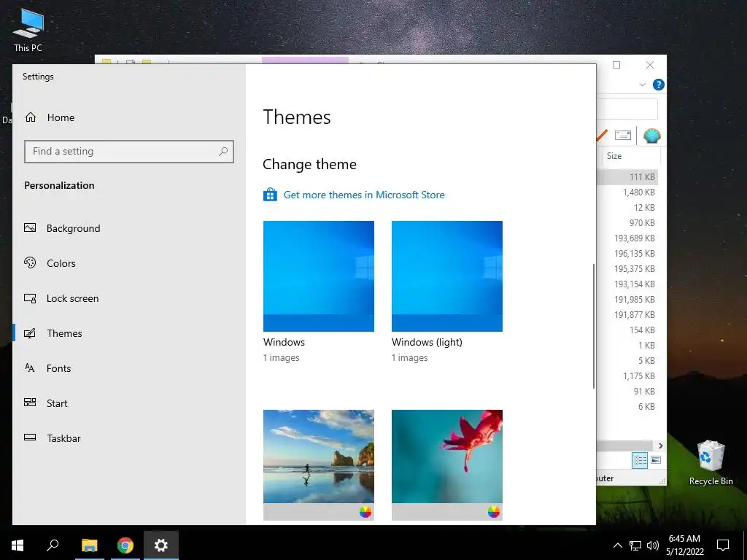The height and width of the screenshot is (560, 747).
Task: Apply the Windows theme thumbnail
Action: point(319,276)
